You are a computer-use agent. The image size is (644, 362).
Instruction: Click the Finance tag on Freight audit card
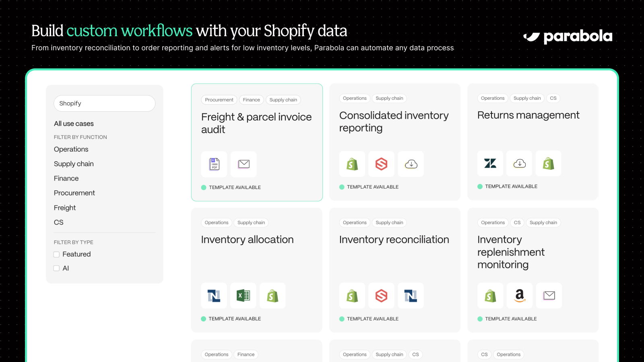(x=252, y=100)
